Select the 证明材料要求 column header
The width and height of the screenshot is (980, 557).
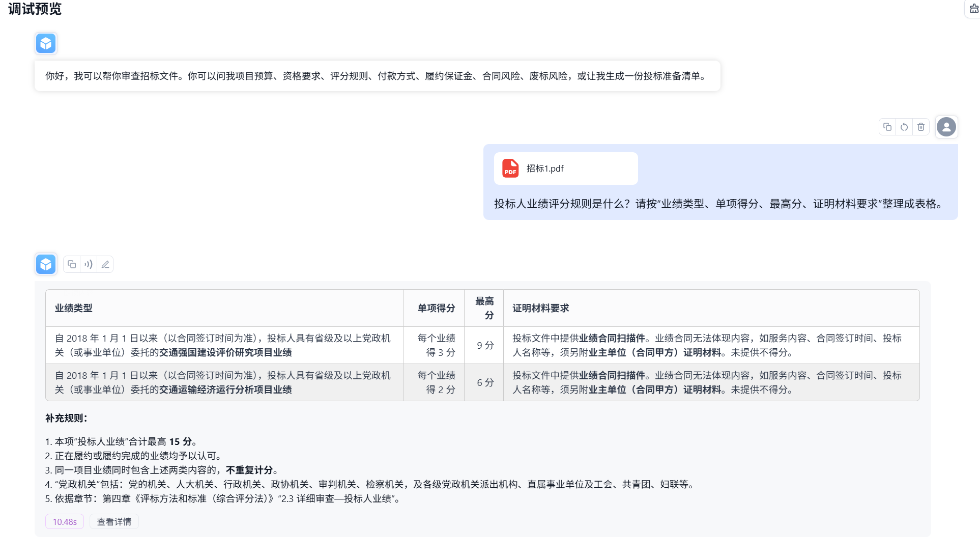click(711, 308)
